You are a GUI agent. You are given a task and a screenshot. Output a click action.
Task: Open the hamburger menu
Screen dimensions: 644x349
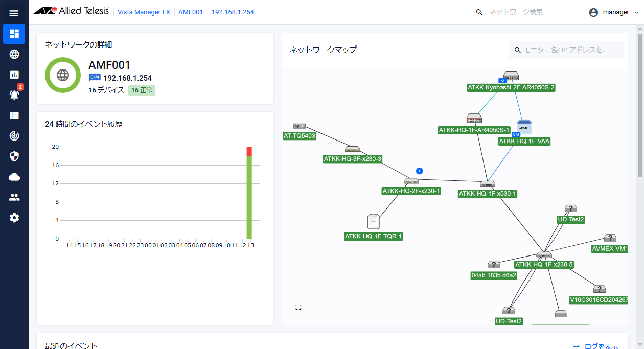point(14,13)
